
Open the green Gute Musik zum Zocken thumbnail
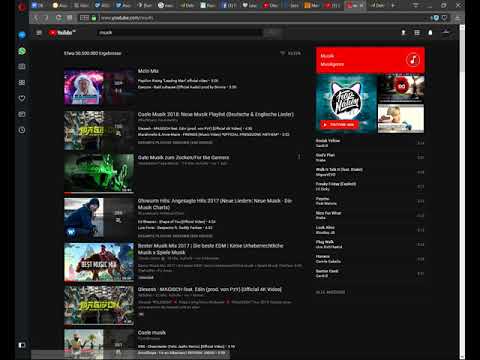click(99, 173)
